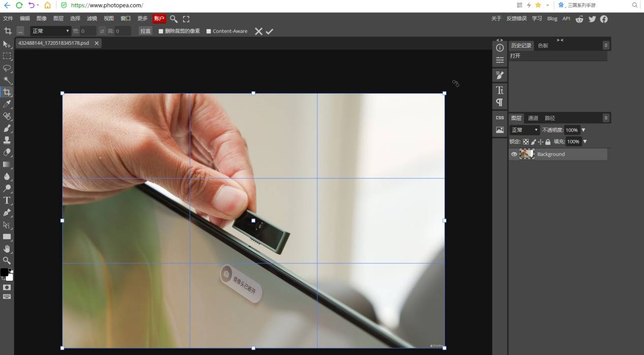The height and width of the screenshot is (355, 644).
Task: Open the 滤镜 menu
Action: point(92,19)
